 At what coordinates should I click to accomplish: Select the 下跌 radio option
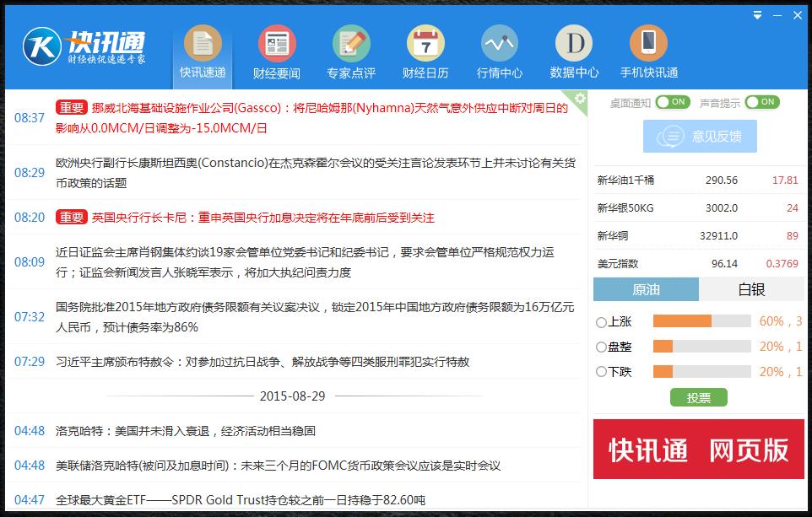click(601, 372)
